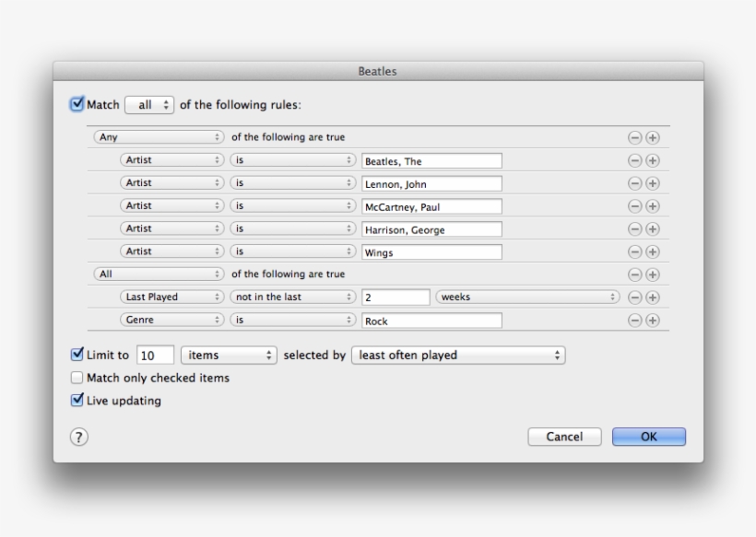Remove the Beatles, The artist rule
Screen dimensions: 756x537
click(x=635, y=160)
